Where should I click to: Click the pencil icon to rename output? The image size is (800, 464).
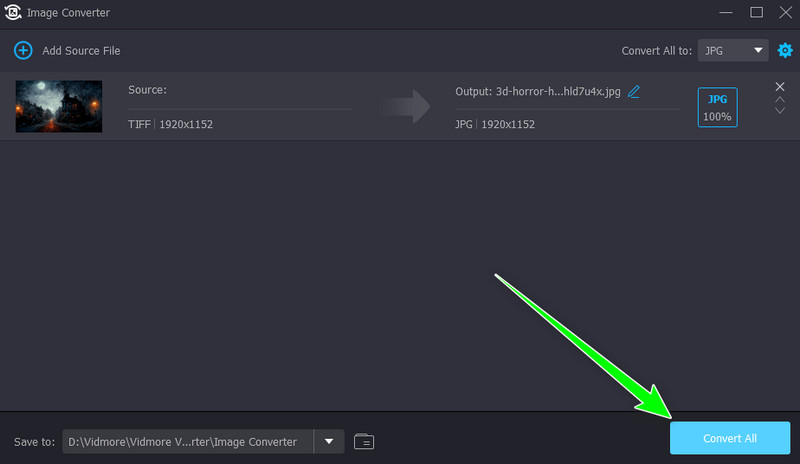coord(634,91)
